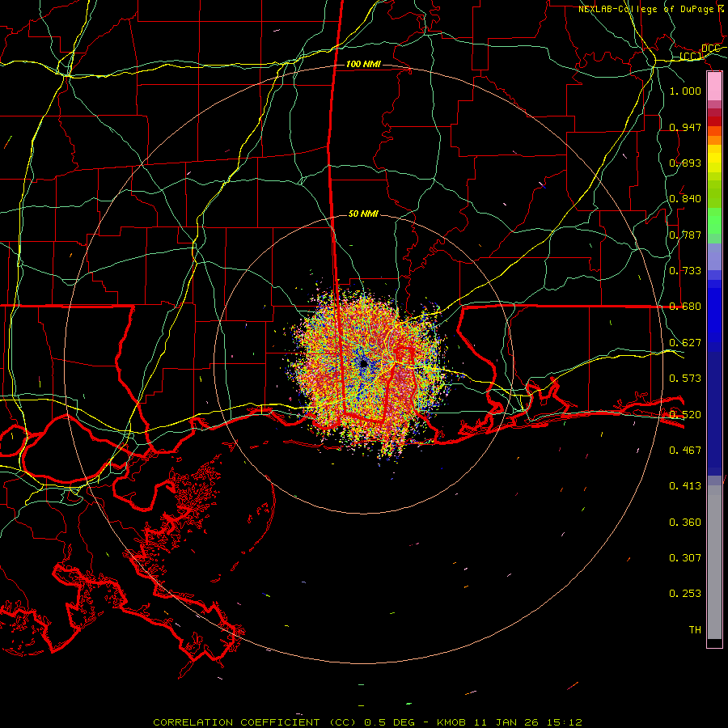Click the 0.253 legend value
This screenshot has height=728, width=728.
[685, 594]
